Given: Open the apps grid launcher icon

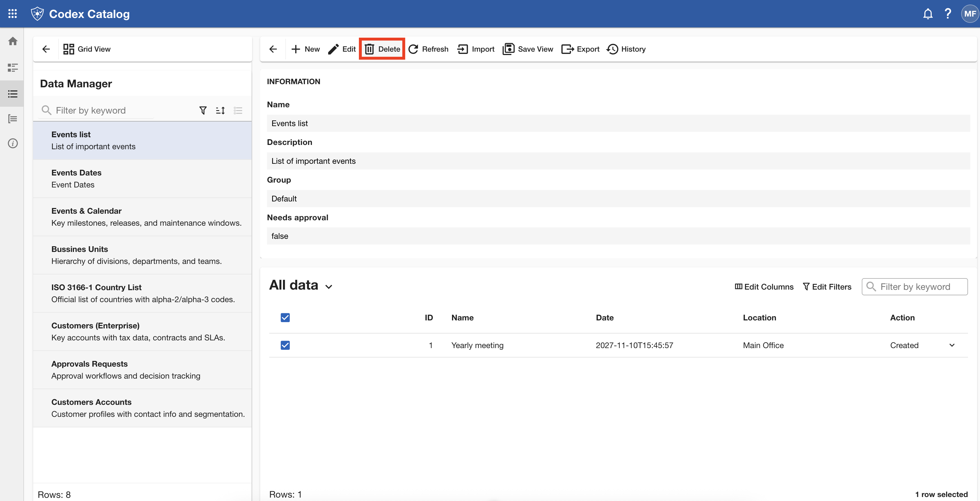Looking at the screenshot, I should pyautogui.click(x=13, y=14).
